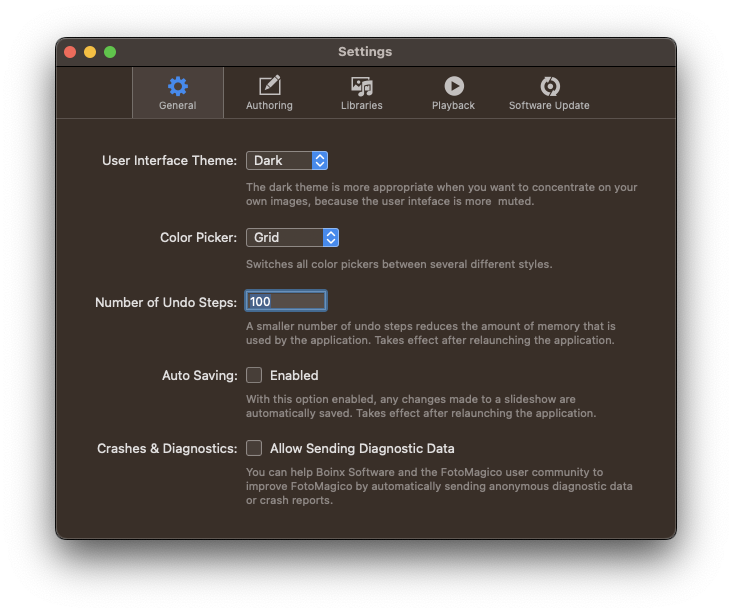This screenshot has width=732, height=613.
Task: Click the "Crashes & Diagnostics:" label
Action: [167, 448]
